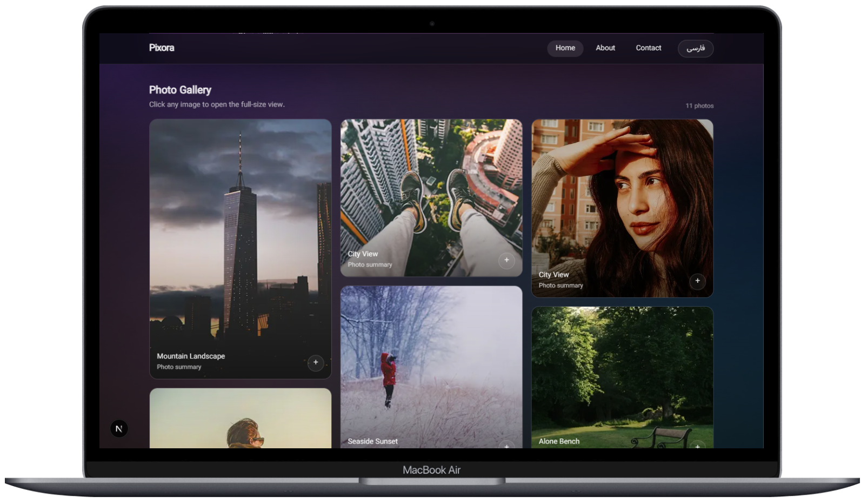Image resolution: width=868 pixels, height=504 pixels.
Task: Go to the Home nav item
Action: click(x=565, y=48)
